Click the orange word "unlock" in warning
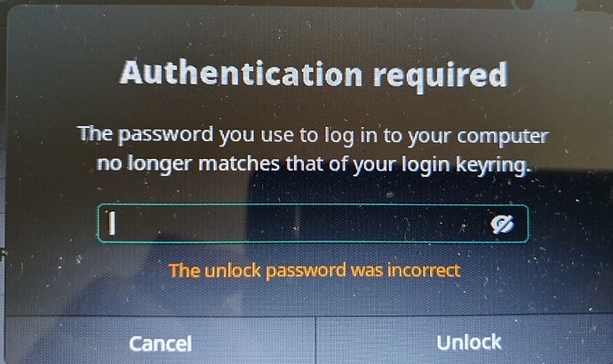This screenshot has height=364, width=613. point(233,271)
